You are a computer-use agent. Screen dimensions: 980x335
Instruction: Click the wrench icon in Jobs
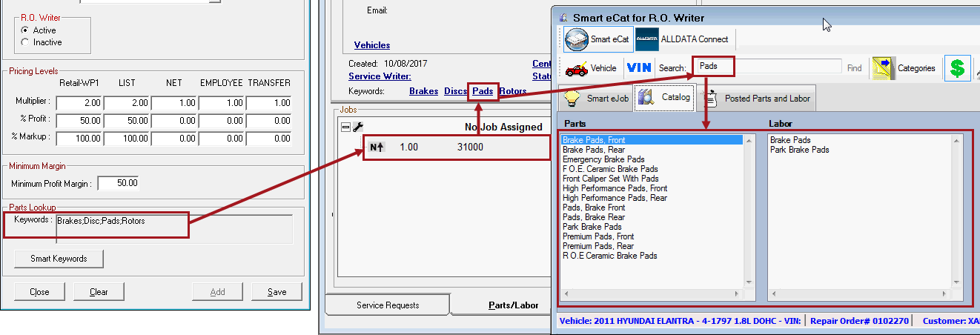pyautogui.click(x=357, y=127)
